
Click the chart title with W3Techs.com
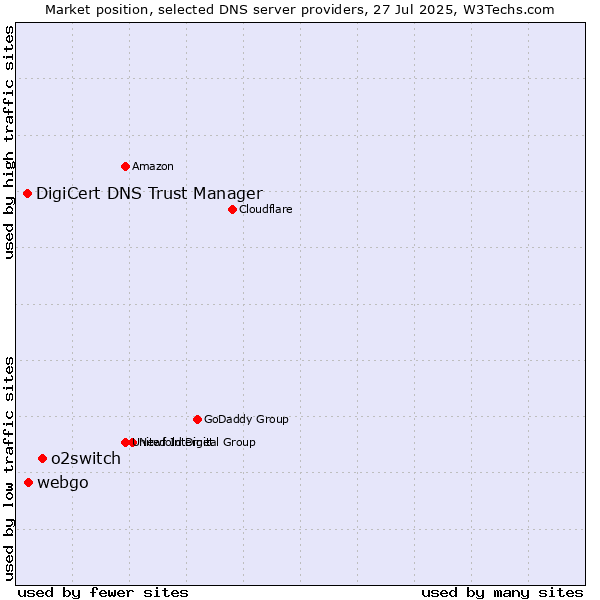[300, 10]
